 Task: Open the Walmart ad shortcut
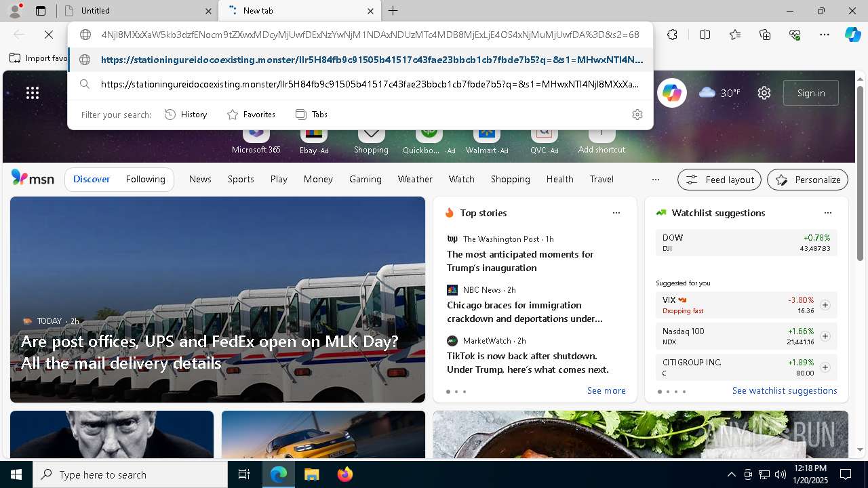tap(487, 139)
